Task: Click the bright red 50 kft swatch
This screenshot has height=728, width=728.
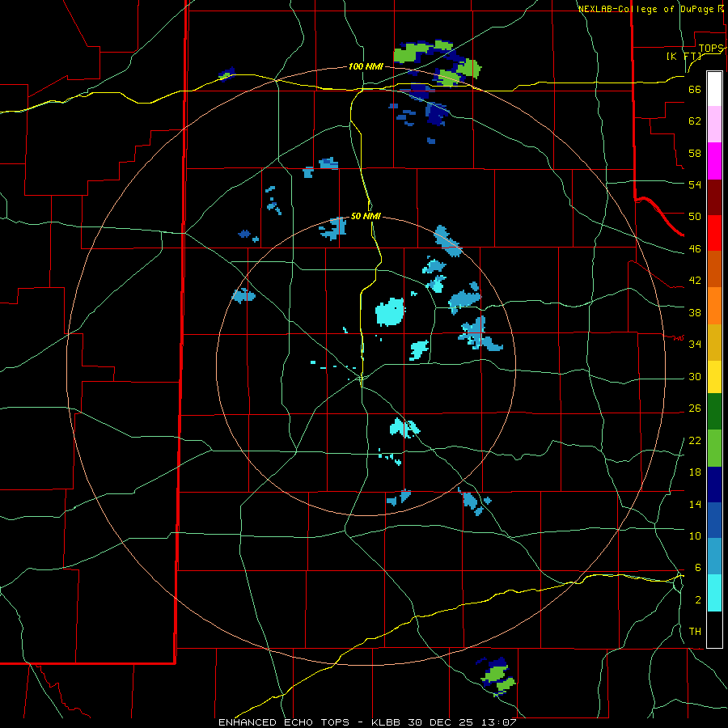Action: (x=714, y=233)
